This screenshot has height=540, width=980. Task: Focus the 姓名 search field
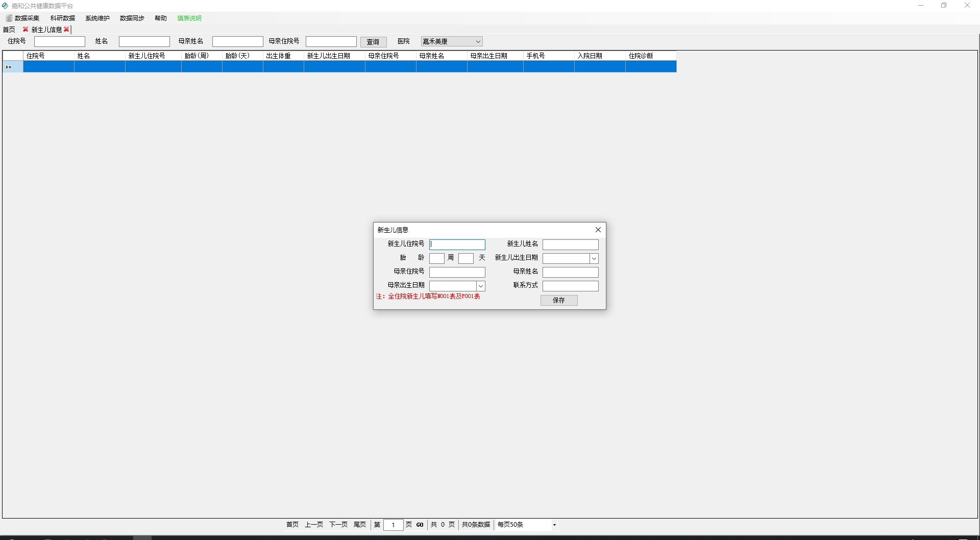click(x=144, y=41)
